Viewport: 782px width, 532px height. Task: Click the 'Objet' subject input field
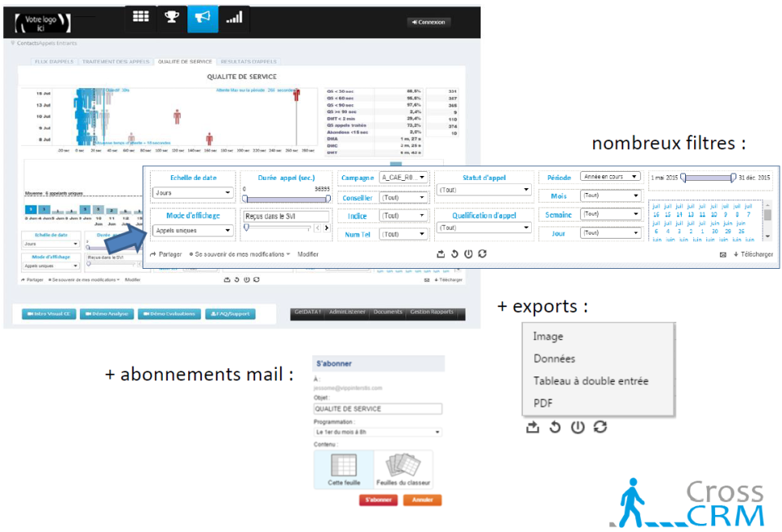(377, 408)
